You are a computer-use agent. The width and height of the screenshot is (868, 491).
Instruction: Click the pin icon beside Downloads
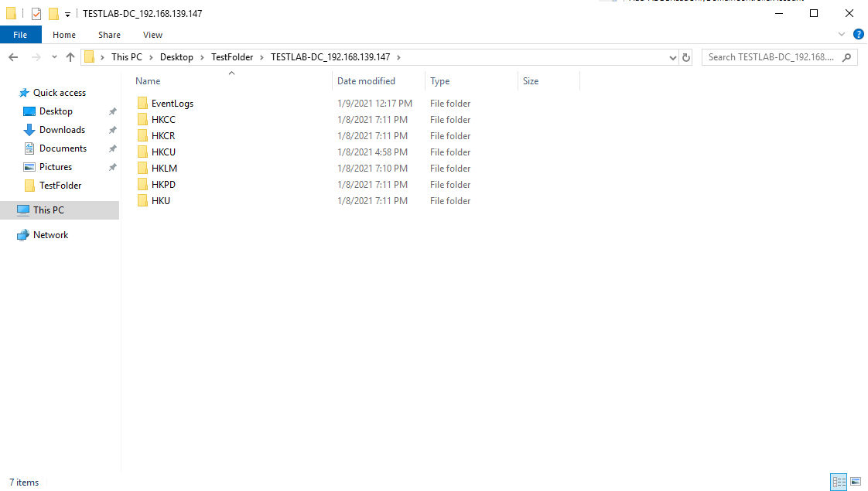click(112, 130)
